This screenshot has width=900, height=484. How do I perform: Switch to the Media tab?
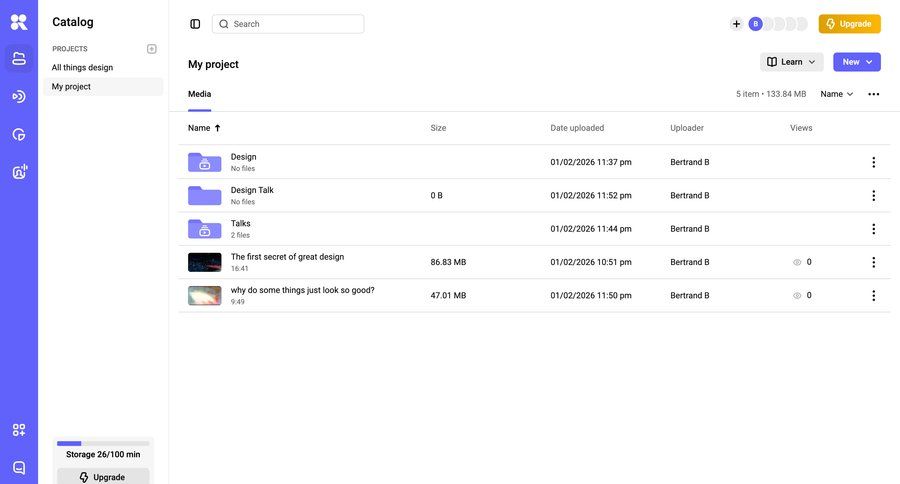pyautogui.click(x=199, y=94)
